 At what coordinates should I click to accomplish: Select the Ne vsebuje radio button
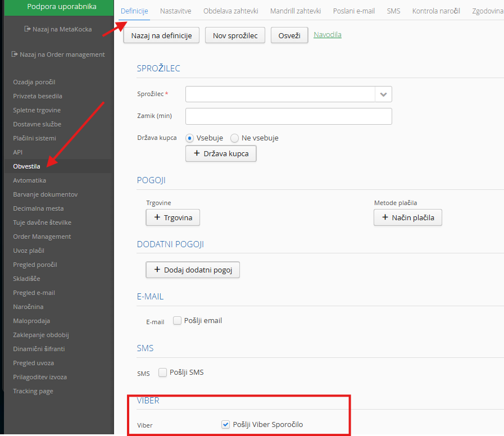235,138
